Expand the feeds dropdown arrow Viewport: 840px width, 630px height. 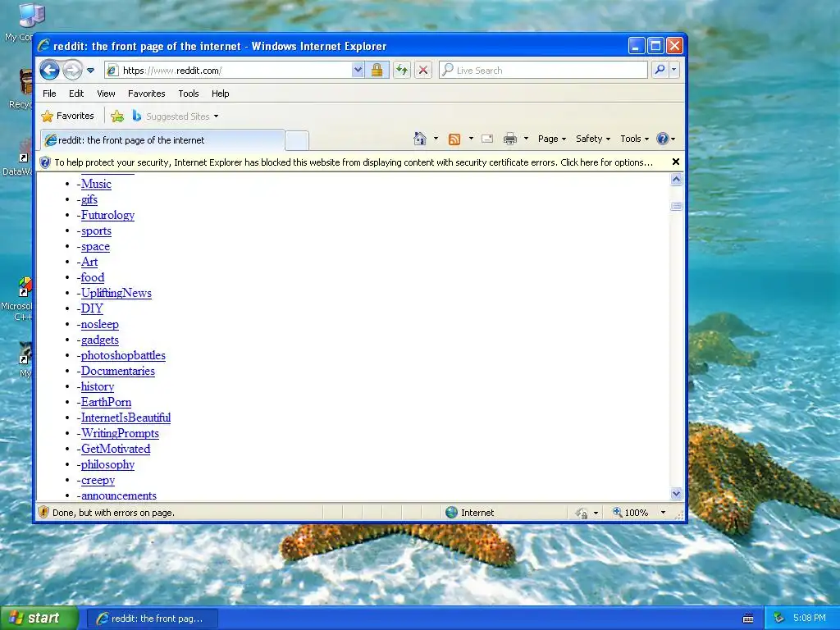[471, 139]
